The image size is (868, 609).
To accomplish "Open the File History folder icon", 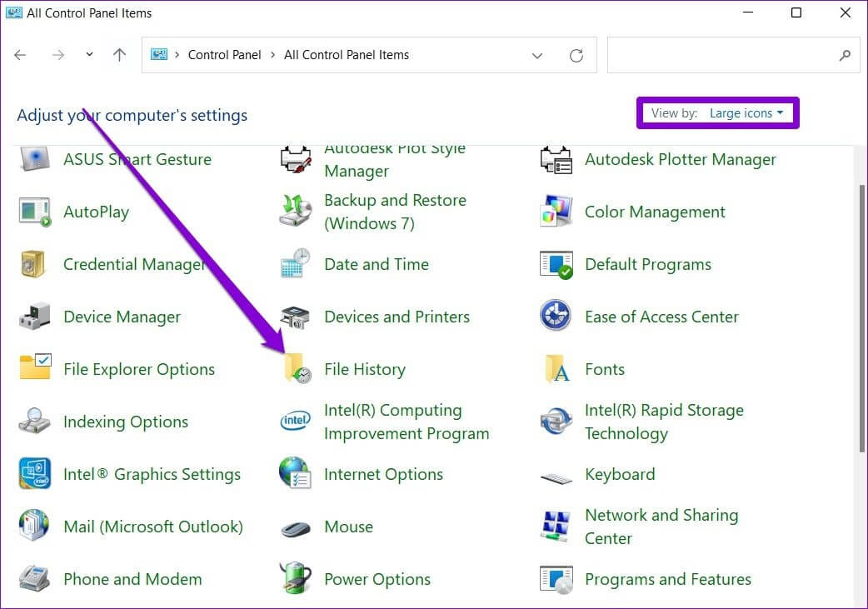I will 297,368.
